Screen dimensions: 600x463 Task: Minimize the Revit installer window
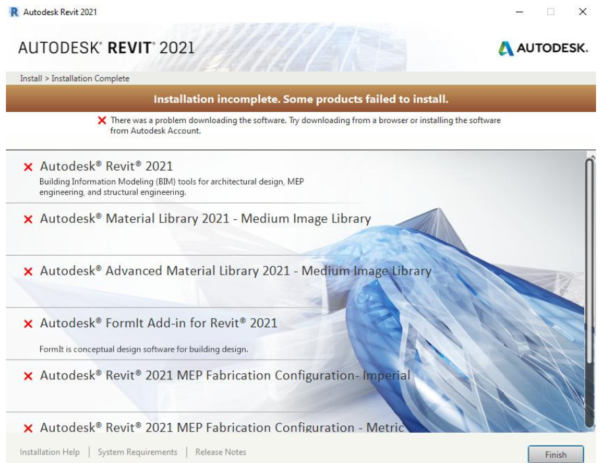[519, 12]
